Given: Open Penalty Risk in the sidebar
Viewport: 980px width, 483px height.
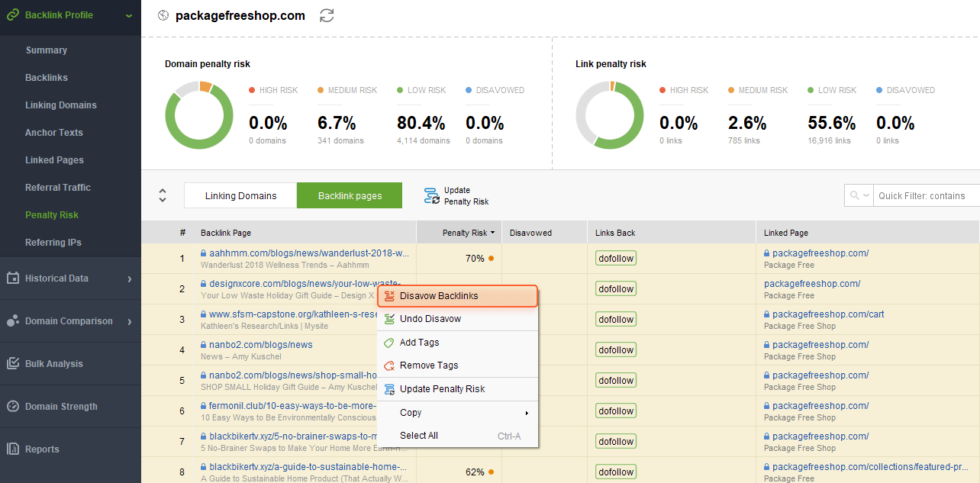Looking at the screenshot, I should coord(52,215).
